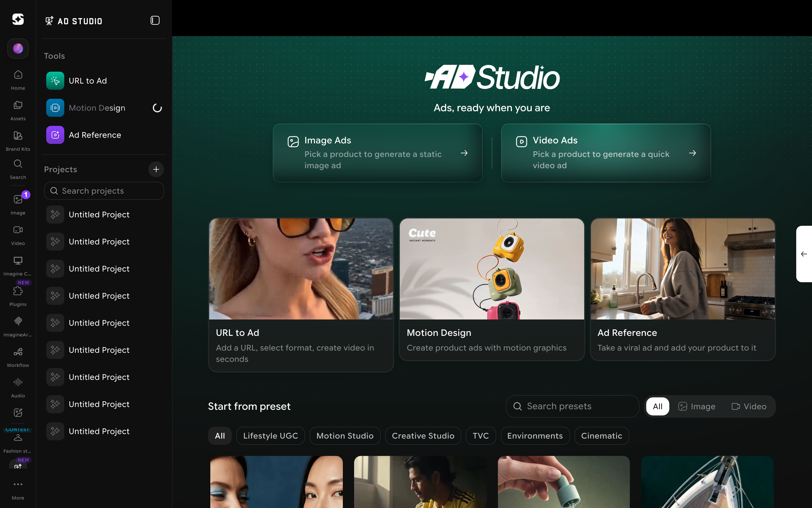This screenshot has width=812, height=508.
Task: Filter presets by Image type
Action: [x=697, y=406]
